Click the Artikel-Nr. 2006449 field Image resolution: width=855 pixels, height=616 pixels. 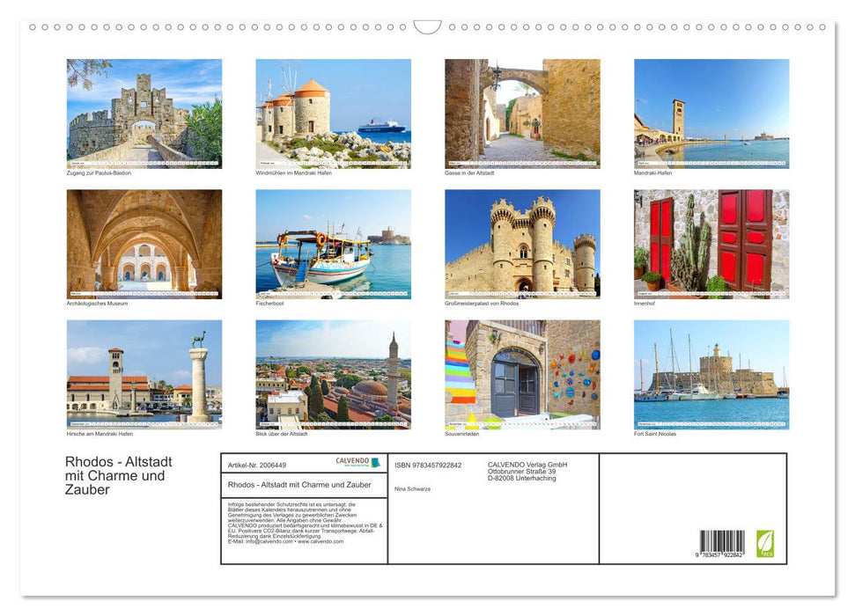tap(257, 465)
